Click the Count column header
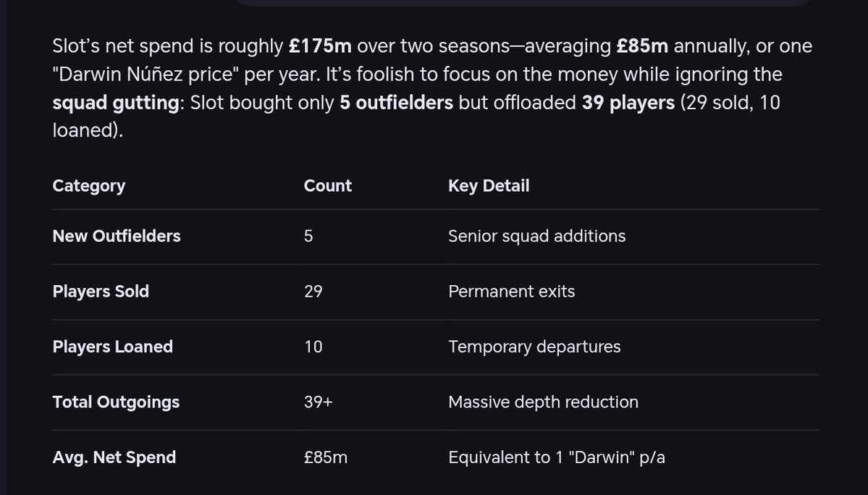868x495 pixels. pos(327,186)
